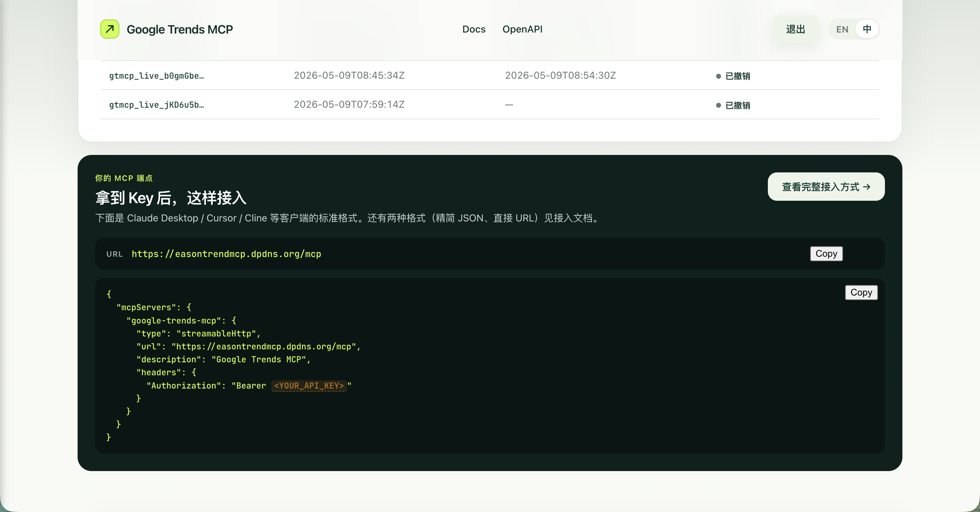Switch language to EN
Viewport: 980px width, 512px height.
tap(842, 29)
